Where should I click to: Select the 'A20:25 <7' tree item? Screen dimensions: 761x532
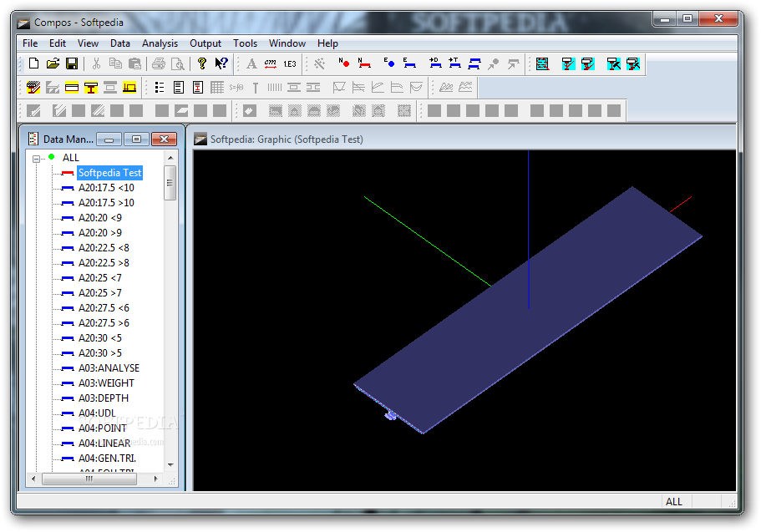coord(100,278)
